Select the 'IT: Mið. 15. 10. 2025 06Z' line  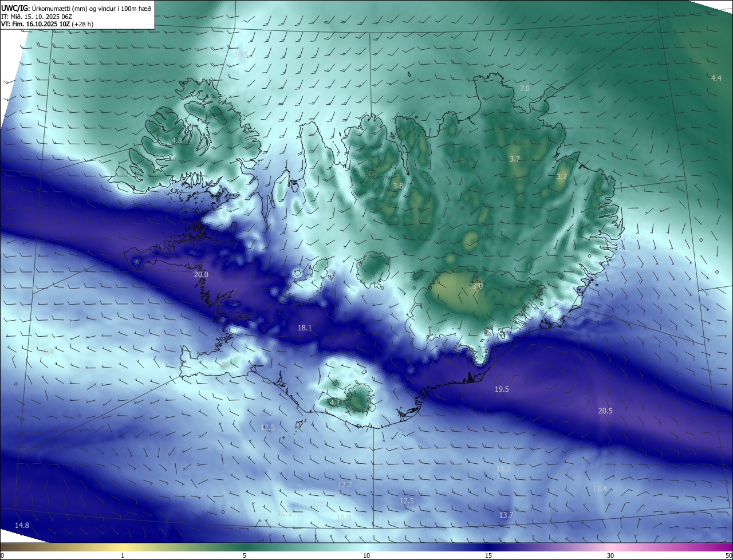point(36,17)
